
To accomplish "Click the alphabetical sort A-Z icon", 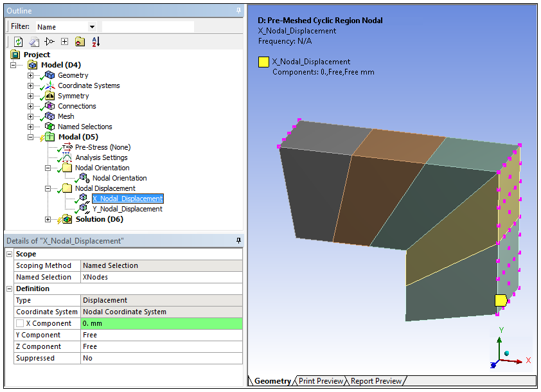I will 96,42.
